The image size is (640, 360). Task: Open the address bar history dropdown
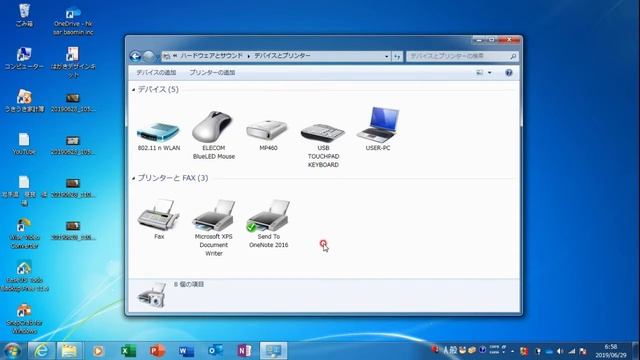click(x=387, y=56)
